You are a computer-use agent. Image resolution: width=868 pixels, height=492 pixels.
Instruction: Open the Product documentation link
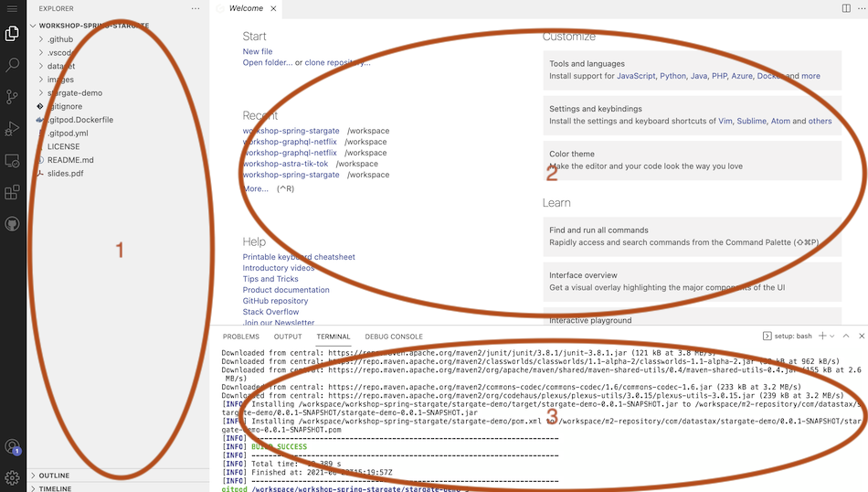point(286,290)
